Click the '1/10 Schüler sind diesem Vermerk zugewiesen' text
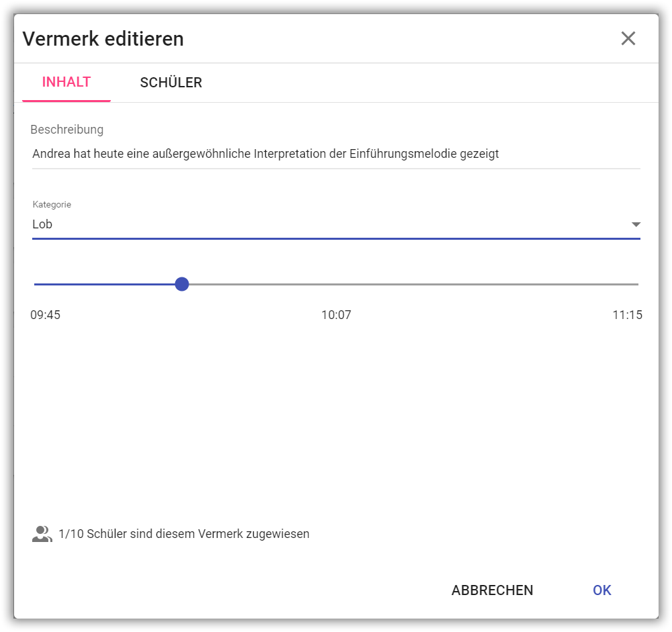Image resolution: width=672 pixels, height=632 pixels. coord(184,534)
